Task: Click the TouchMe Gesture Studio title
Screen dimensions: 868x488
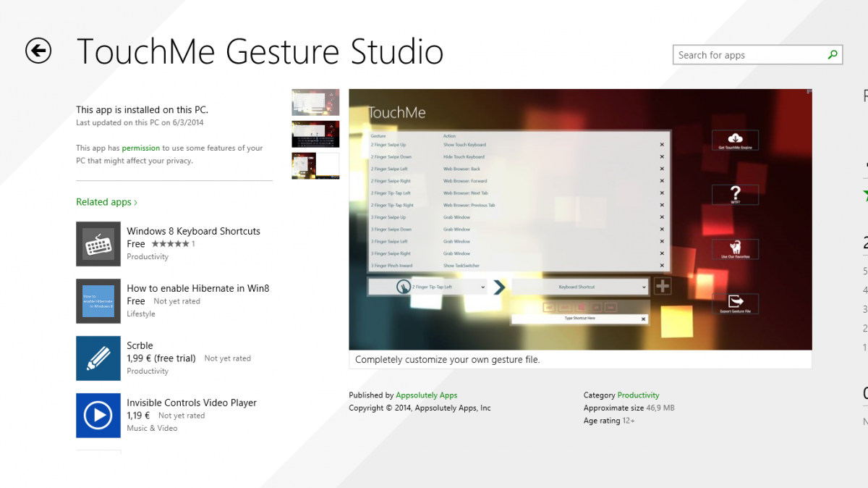Action: click(260, 52)
